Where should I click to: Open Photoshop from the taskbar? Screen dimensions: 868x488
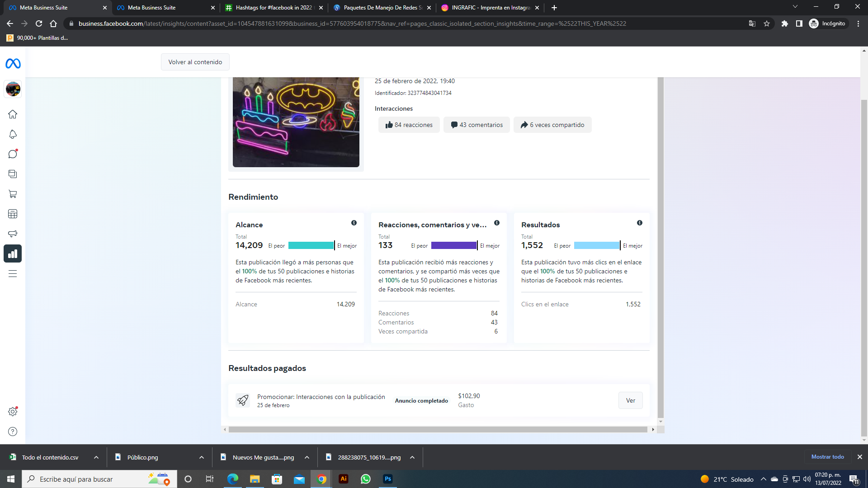388,479
